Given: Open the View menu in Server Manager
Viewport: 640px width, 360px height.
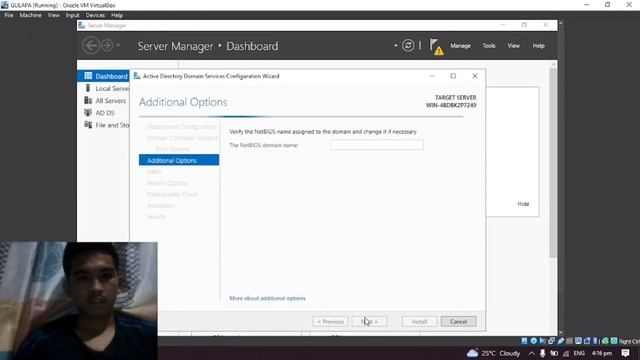Looking at the screenshot, I should (x=513, y=46).
